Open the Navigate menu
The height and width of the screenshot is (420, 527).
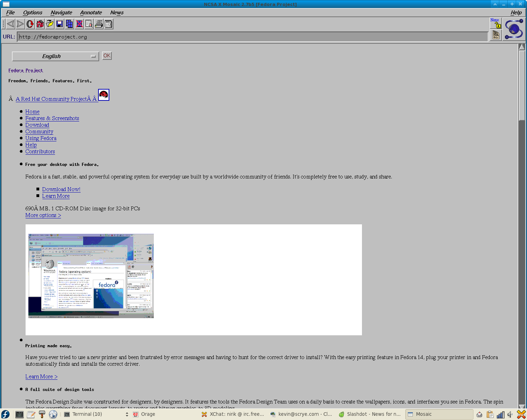[61, 13]
